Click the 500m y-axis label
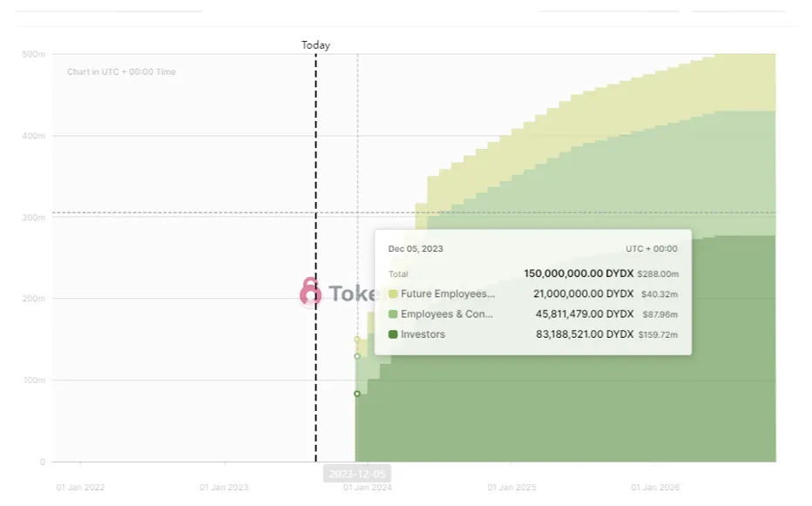 (34, 54)
